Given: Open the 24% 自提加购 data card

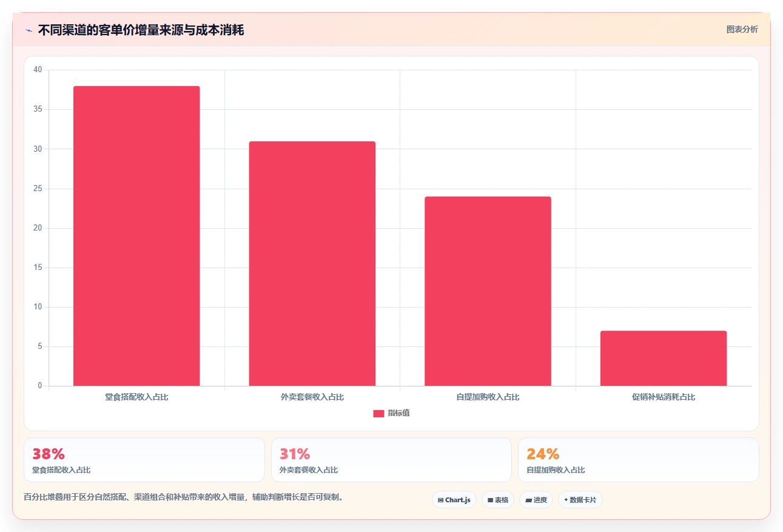Looking at the screenshot, I should (x=639, y=460).
